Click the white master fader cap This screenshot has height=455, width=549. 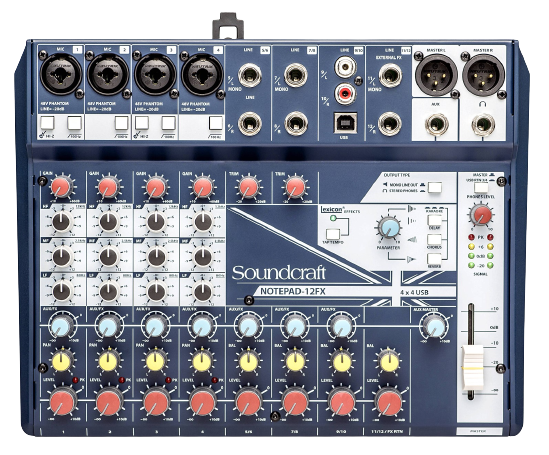[471, 368]
